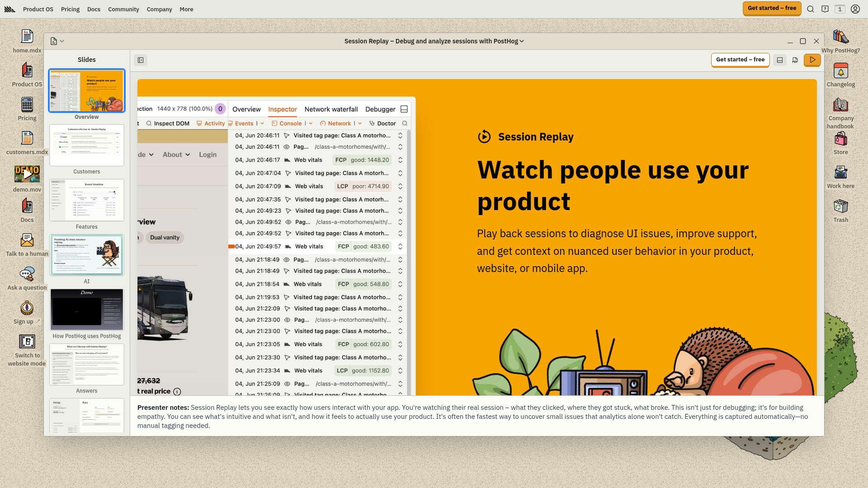Open the Company handbook desktop icon
Screen dimensions: 868x488
pyautogui.click(x=841, y=113)
